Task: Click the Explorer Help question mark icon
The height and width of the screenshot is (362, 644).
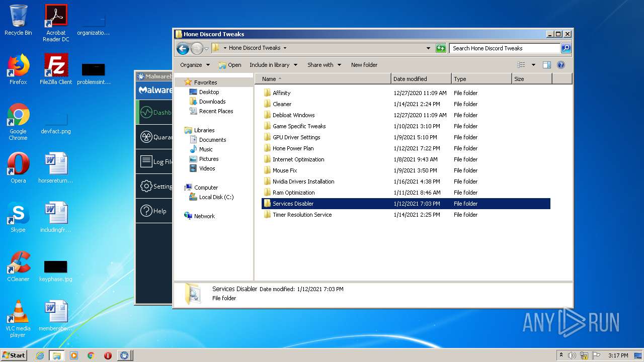Action: tap(561, 65)
